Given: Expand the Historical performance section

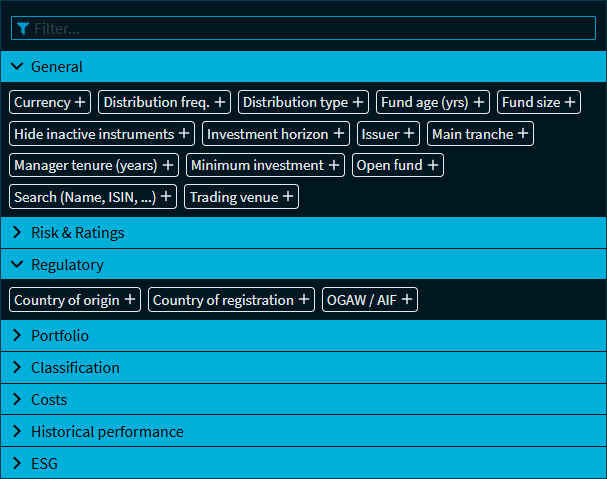Looking at the screenshot, I should [17, 432].
